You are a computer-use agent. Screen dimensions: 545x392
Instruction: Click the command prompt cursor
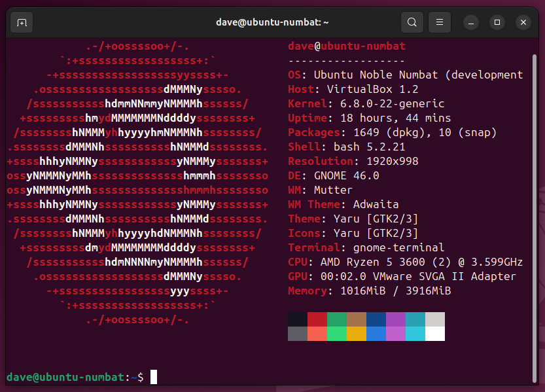pyautogui.click(x=154, y=377)
